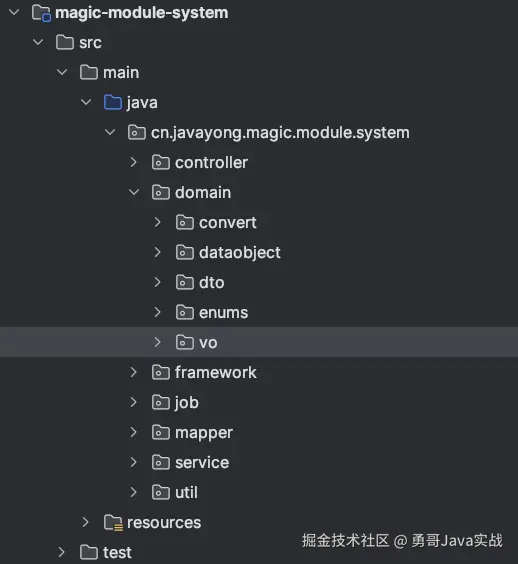This screenshot has height=564, width=518.
Task: Click the resources folder icon
Action: point(113,523)
